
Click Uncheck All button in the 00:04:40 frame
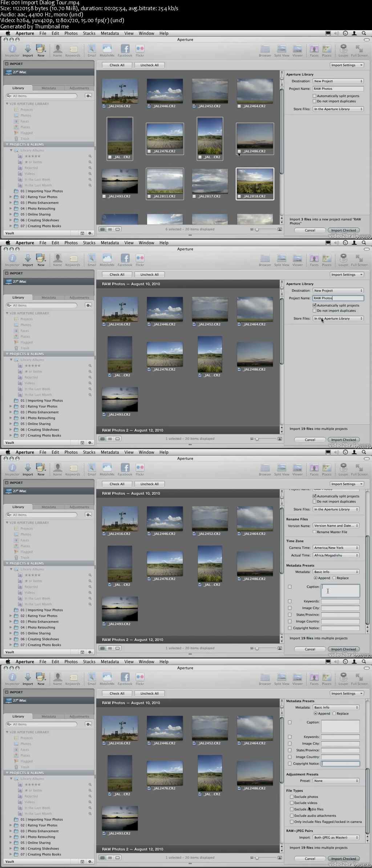[149, 693]
